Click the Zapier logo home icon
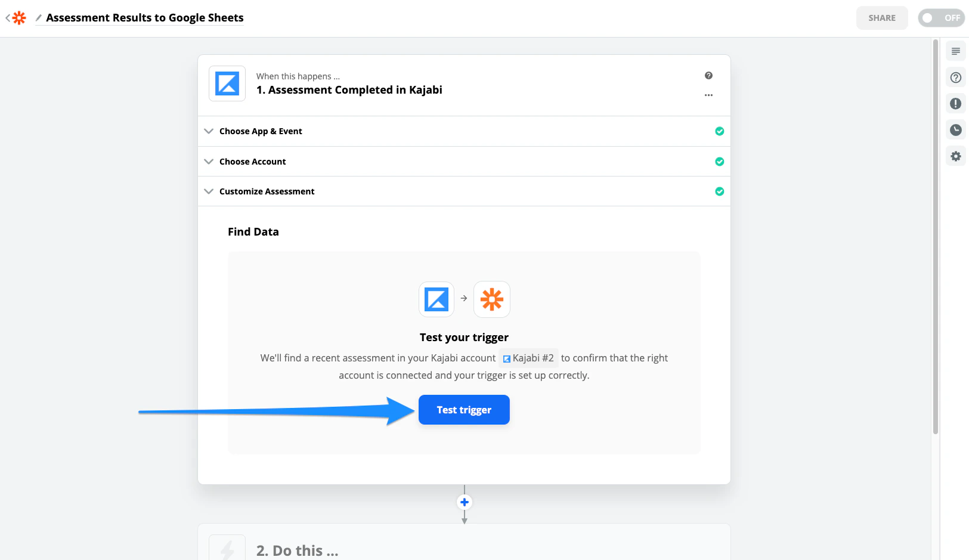Viewport: 969px width, 560px height. 20,18
